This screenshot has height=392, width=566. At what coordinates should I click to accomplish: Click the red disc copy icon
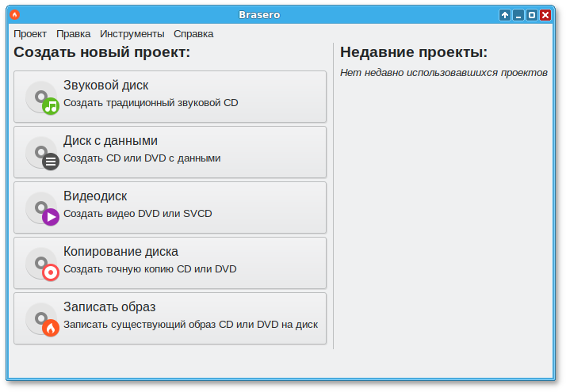[x=42, y=265]
